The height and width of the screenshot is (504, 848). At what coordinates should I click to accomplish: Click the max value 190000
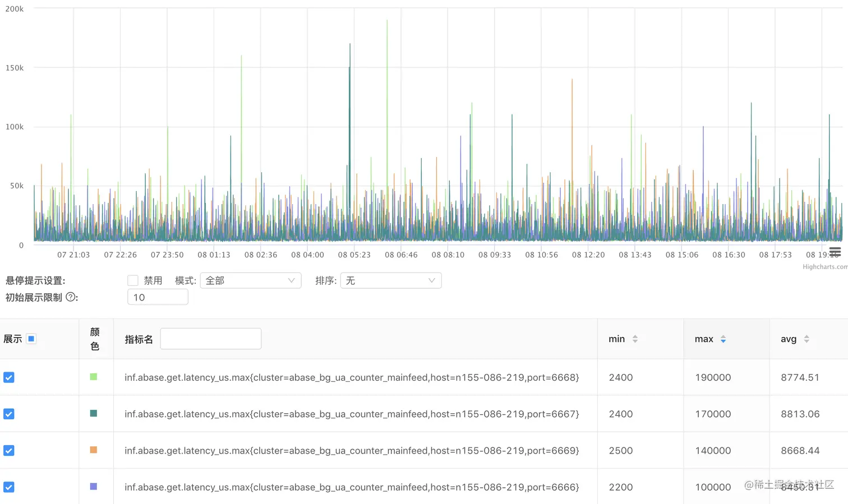[713, 377]
